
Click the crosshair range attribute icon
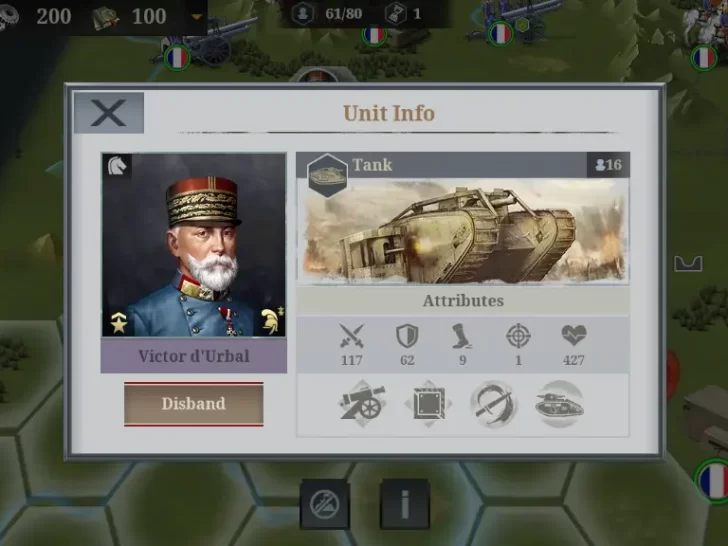click(518, 336)
